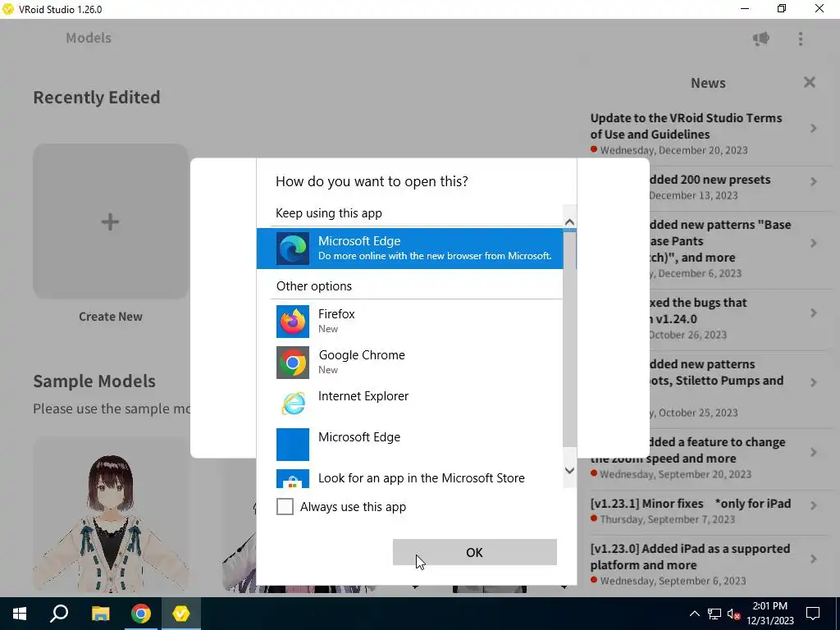The width and height of the screenshot is (840, 630).
Task: Click the VRoid Studio taskbar icon
Action: point(181,614)
